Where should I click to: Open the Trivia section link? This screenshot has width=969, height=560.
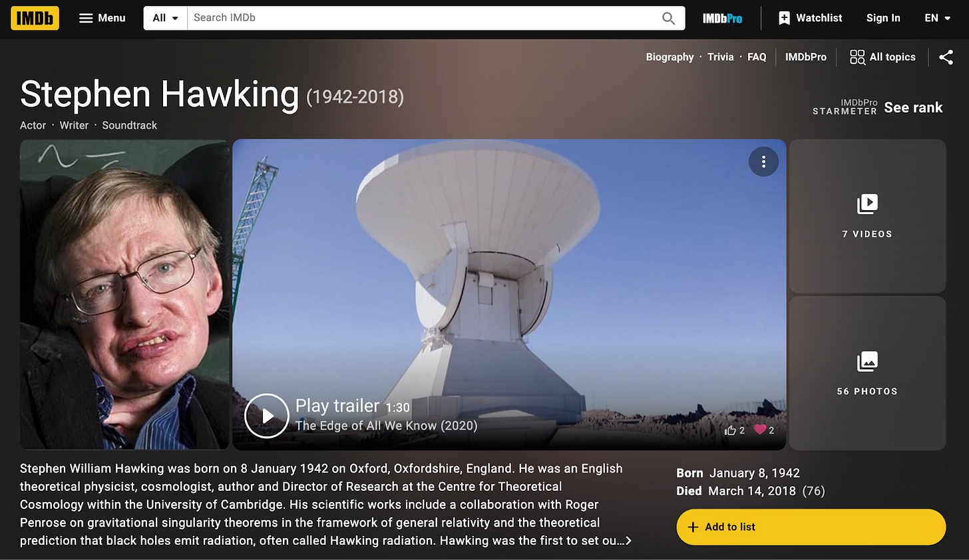[x=720, y=57]
